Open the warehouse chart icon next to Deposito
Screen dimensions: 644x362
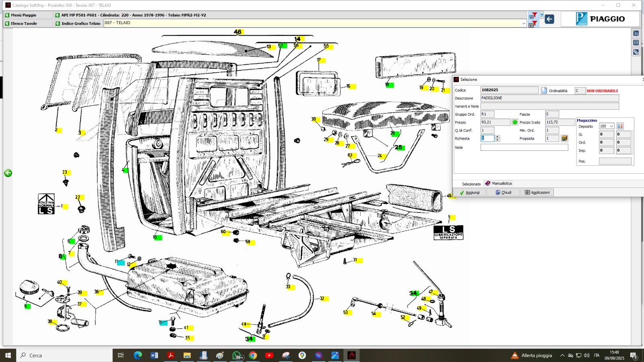coord(620,126)
